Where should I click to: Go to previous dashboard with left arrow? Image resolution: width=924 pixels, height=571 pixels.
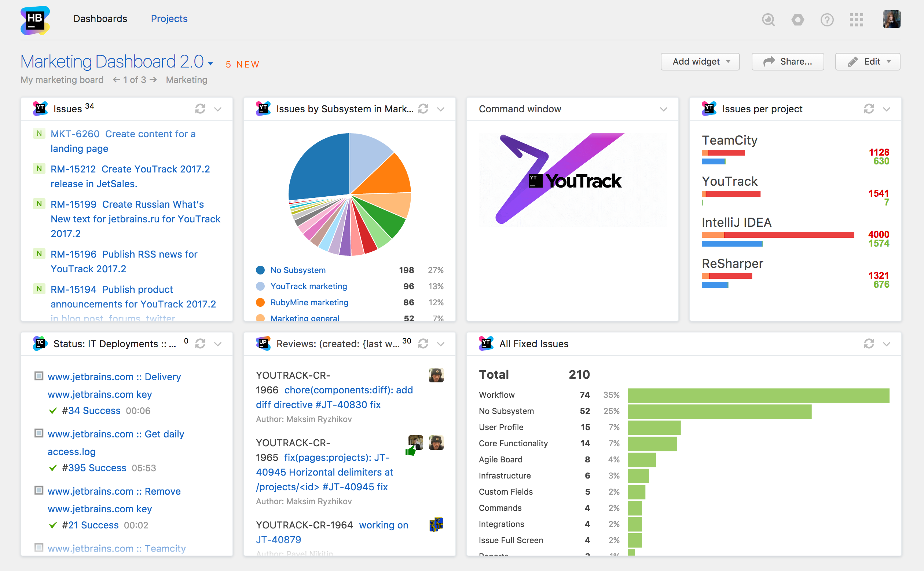click(x=117, y=80)
